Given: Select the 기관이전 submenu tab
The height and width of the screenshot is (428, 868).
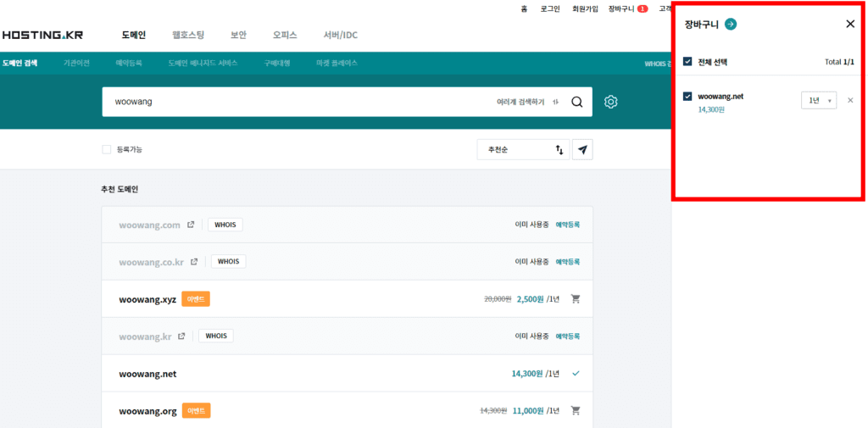Looking at the screenshot, I should (76, 63).
